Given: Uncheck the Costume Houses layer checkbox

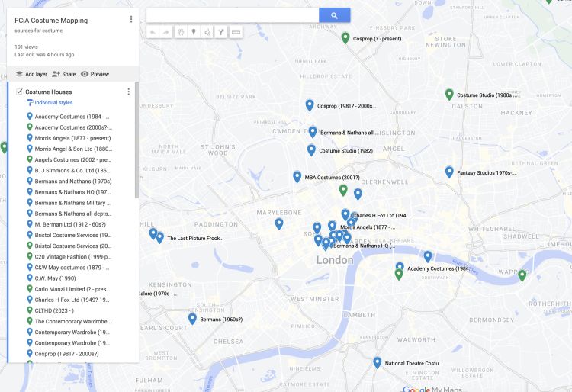Looking at the screenshot, I should click(19, 92).
